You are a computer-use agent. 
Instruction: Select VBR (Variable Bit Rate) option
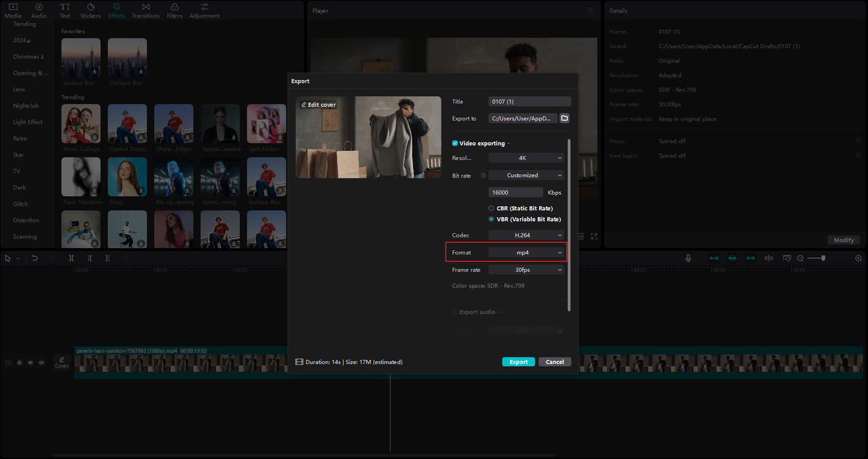[x=491, y=220]
